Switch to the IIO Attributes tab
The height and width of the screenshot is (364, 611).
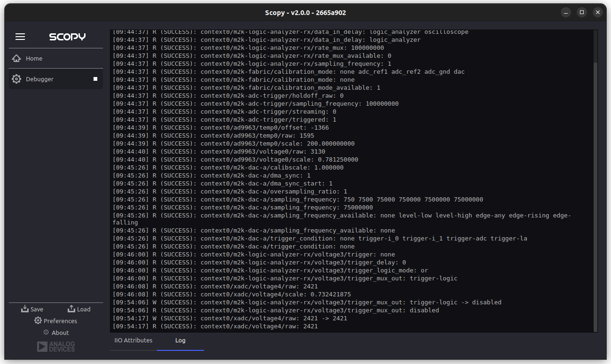tap(133, 340)
